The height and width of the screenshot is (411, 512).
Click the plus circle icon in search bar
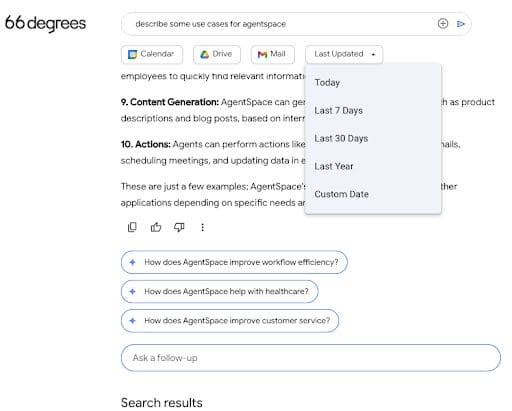[x=443, y=24]
